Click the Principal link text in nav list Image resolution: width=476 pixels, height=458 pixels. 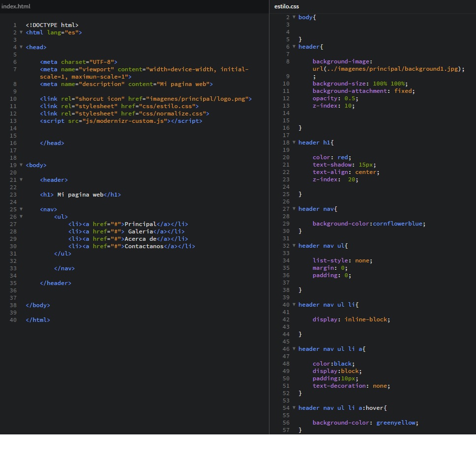click(x=140, y=224)
